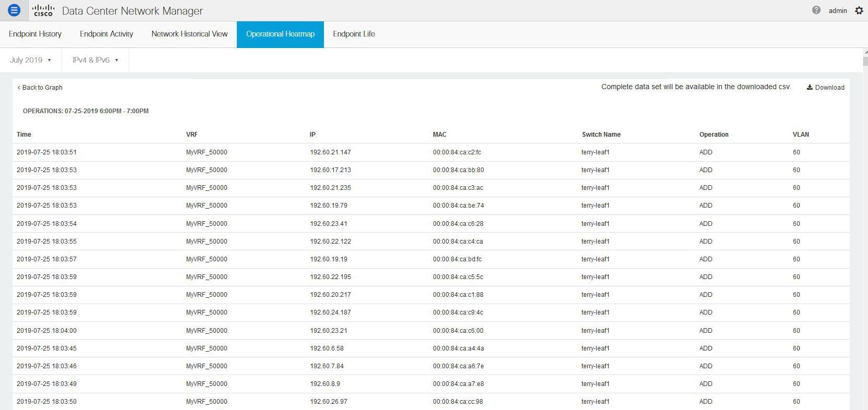The width and height of the screenshot is (868, 410).
Task: Expand the July 2019 month dropdown
Action: (x=31, y=60)
